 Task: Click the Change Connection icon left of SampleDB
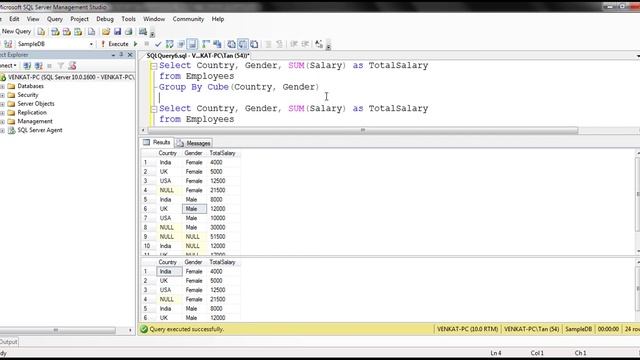(x=8, y=44)
